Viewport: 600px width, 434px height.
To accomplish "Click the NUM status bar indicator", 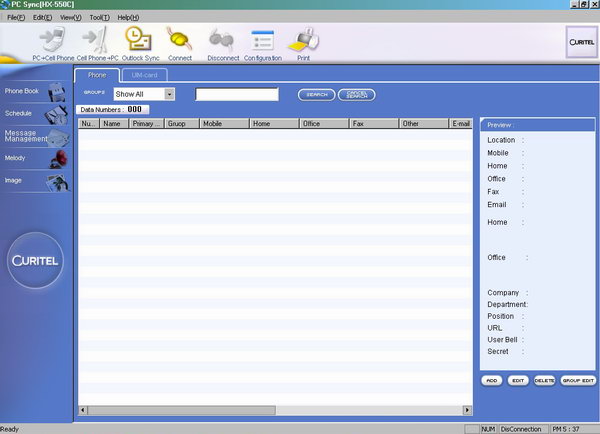I will (488, 429).
